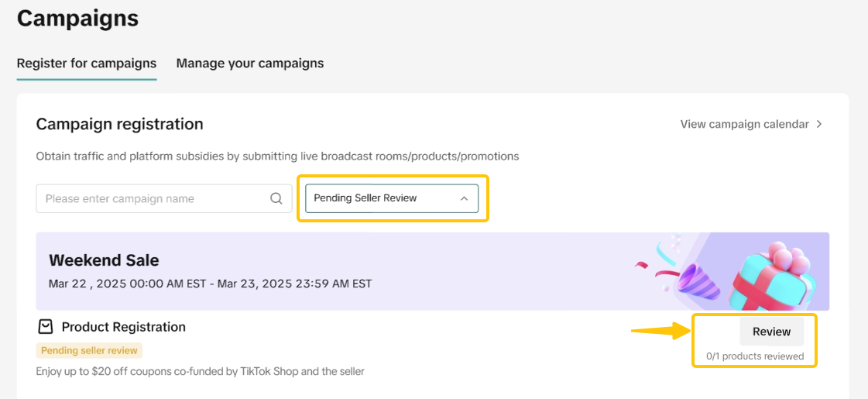
Task: Open the View campaign calendar link
Action: [x=744, y=124]
